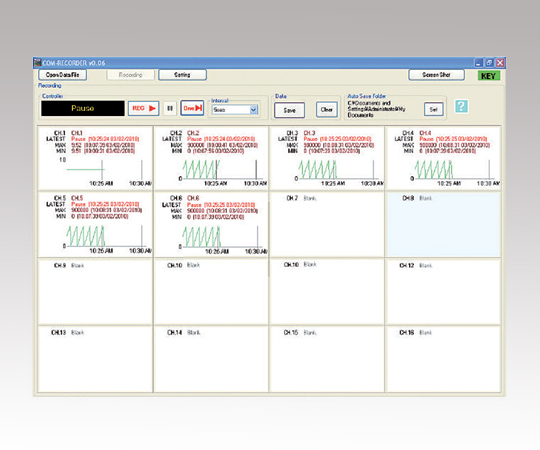Click the Screen Shot button

pyautogui.click(x=436, y=75)
